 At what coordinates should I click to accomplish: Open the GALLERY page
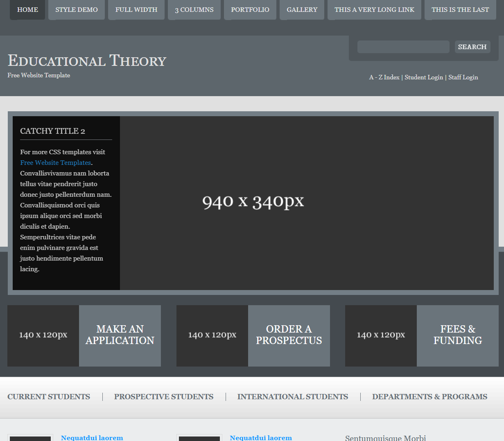point(302,9)
